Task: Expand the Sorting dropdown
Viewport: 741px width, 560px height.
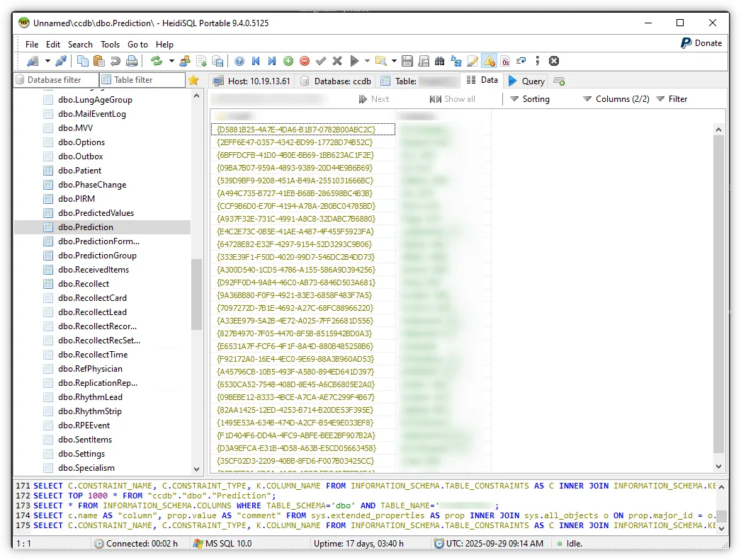Action: click(x=530, y=98)
